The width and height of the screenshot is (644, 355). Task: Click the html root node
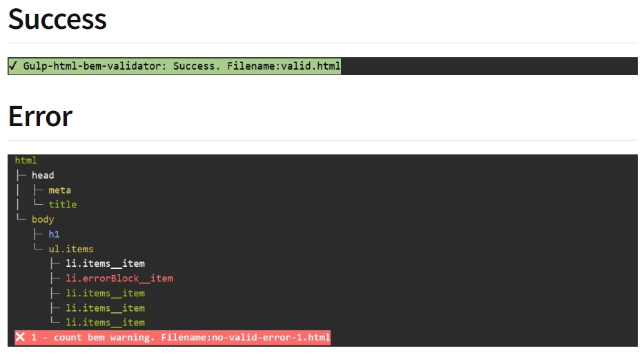pyautogui.click(x=26, y=161)
